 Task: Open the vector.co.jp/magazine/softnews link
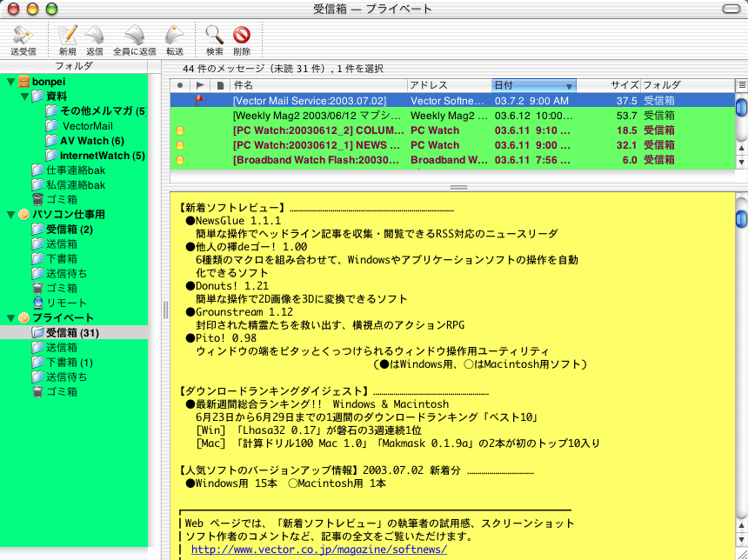point(318,549)
